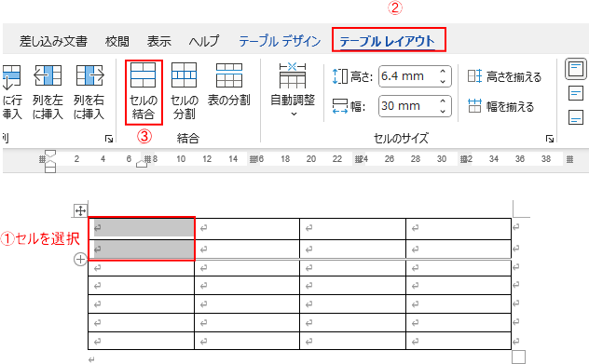Click 幅を揃える to distribute columns

[500, 106]
